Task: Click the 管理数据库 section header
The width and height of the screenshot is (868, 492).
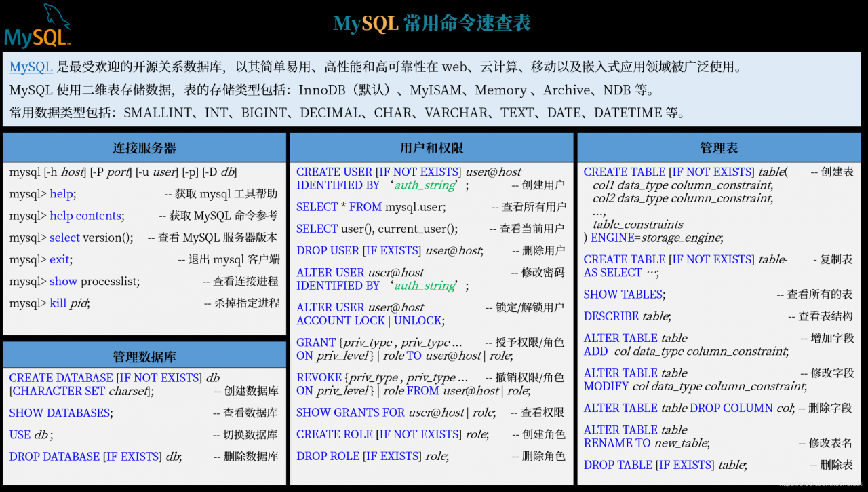Action: (144, 356)
